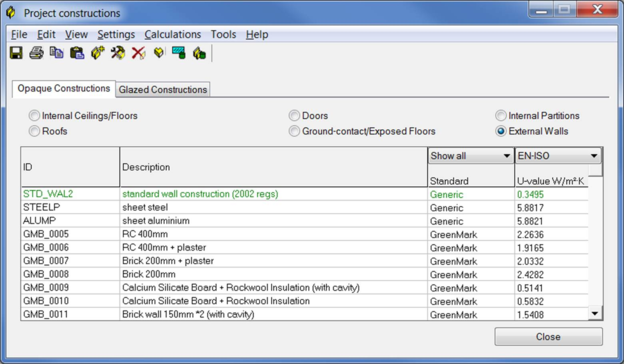Select the STEELP row ID

click(x=41, y=207)
